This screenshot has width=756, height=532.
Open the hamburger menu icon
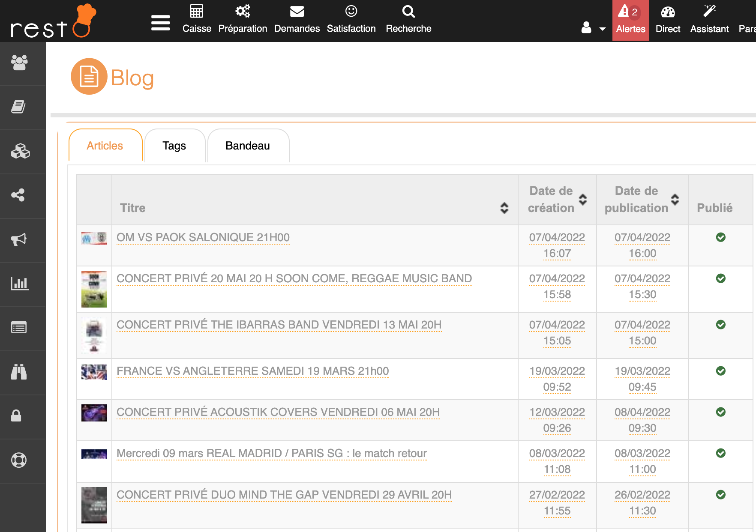pyautogui.click(x=160, y=23)
